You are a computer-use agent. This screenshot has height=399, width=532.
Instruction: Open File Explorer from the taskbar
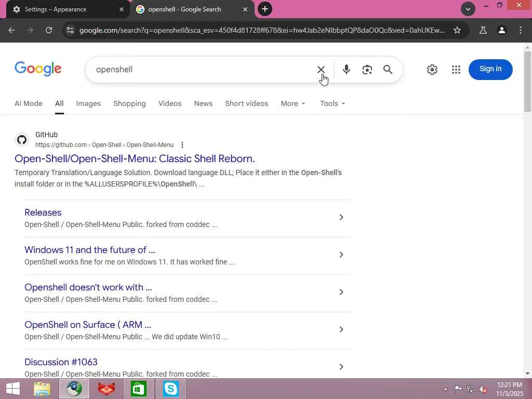click(42, 389)
